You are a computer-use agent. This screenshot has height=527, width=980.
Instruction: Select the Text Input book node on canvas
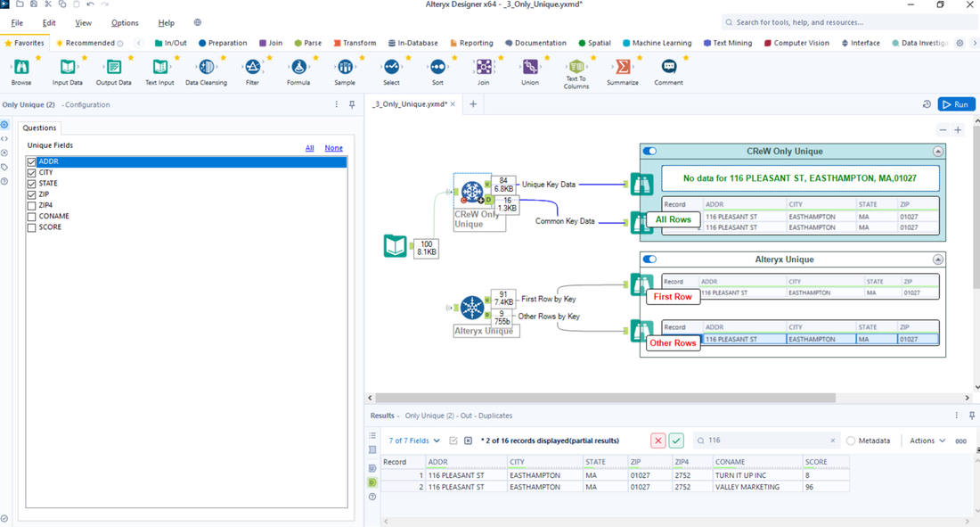[395, 246]
